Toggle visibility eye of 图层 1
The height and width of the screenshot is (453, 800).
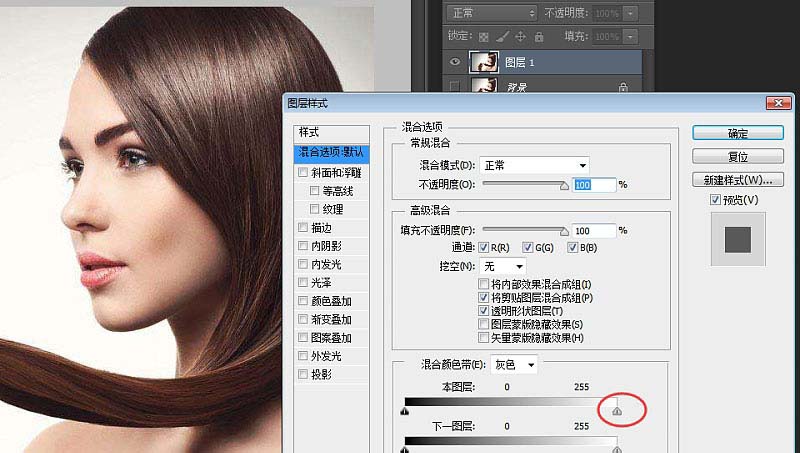click(x=455, y=62)
